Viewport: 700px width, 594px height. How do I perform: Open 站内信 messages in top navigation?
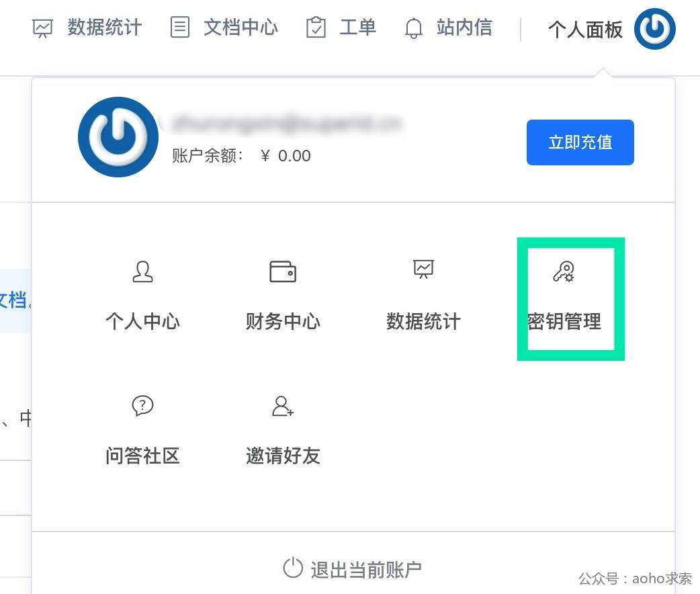[x=464, y=28]
